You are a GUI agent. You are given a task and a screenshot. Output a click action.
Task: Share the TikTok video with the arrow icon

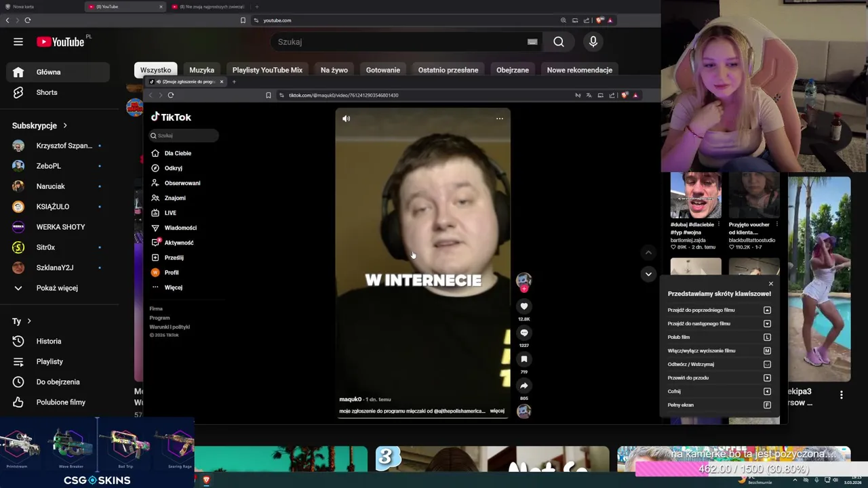point(524,386)
